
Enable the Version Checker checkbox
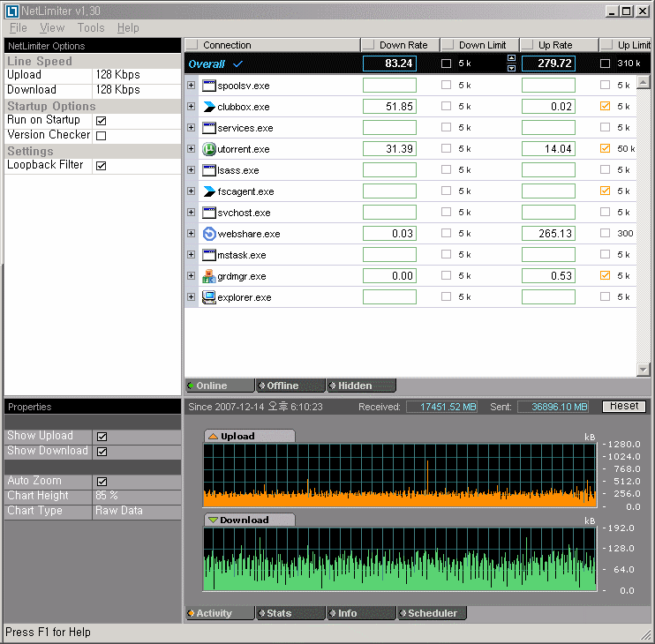point(102,136)
